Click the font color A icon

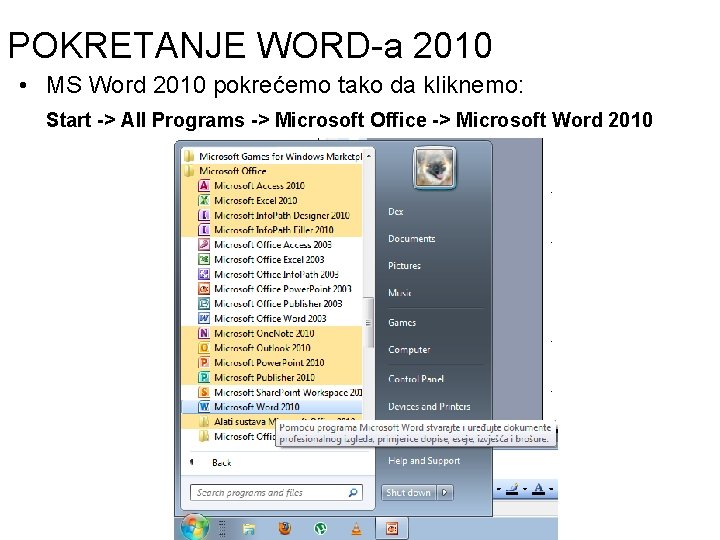click(539, 489)
